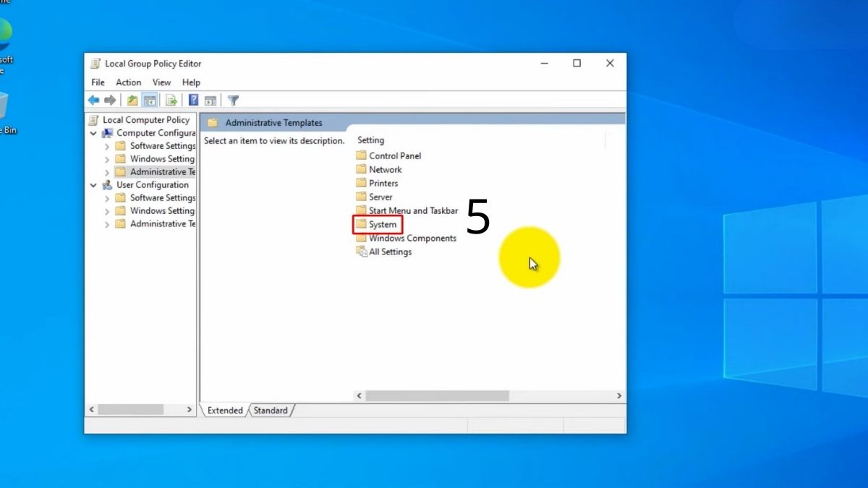Image resolution: width=868 pixels, height=488 pixels.
Task: Click right pane horizontal scrollbar right arrow
Action: 619,396
